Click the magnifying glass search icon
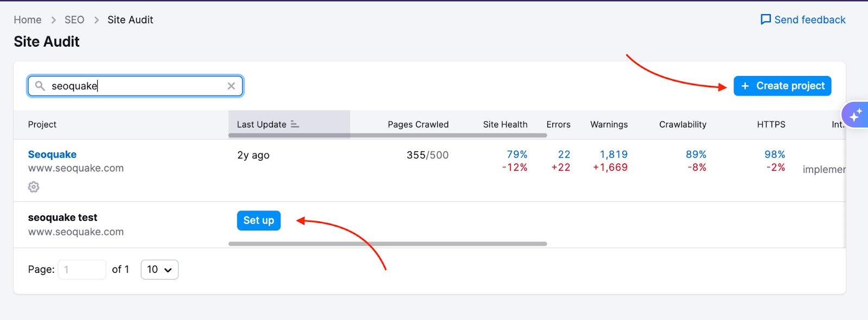Viewport: 868px width, 320px height. coord(40,86)
